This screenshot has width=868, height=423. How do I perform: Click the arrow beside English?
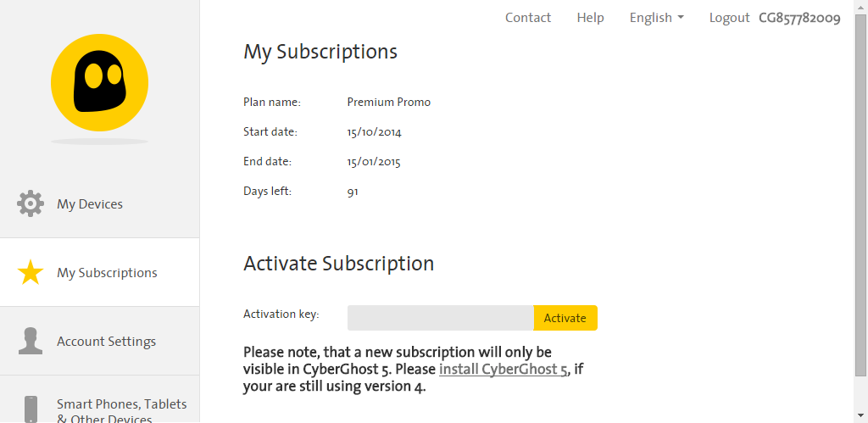click(680, 18)
